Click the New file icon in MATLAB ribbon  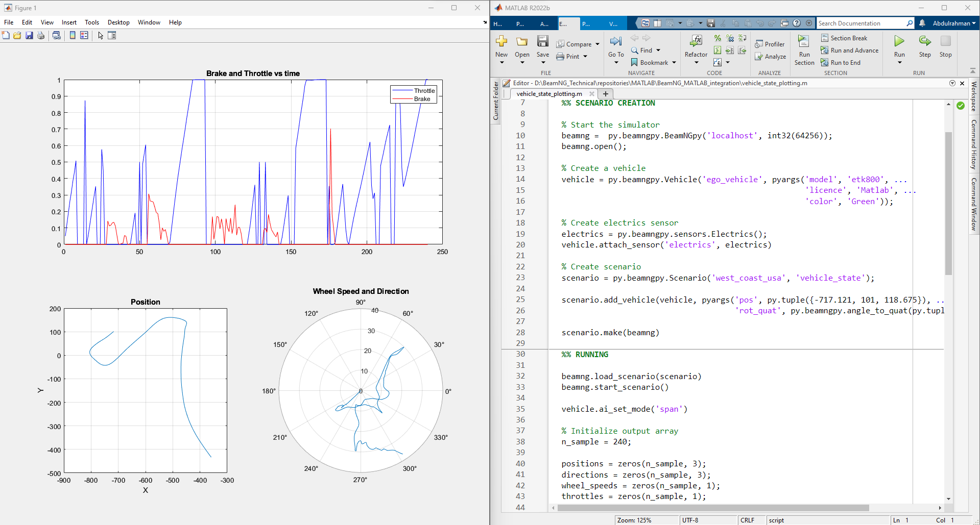501,41
